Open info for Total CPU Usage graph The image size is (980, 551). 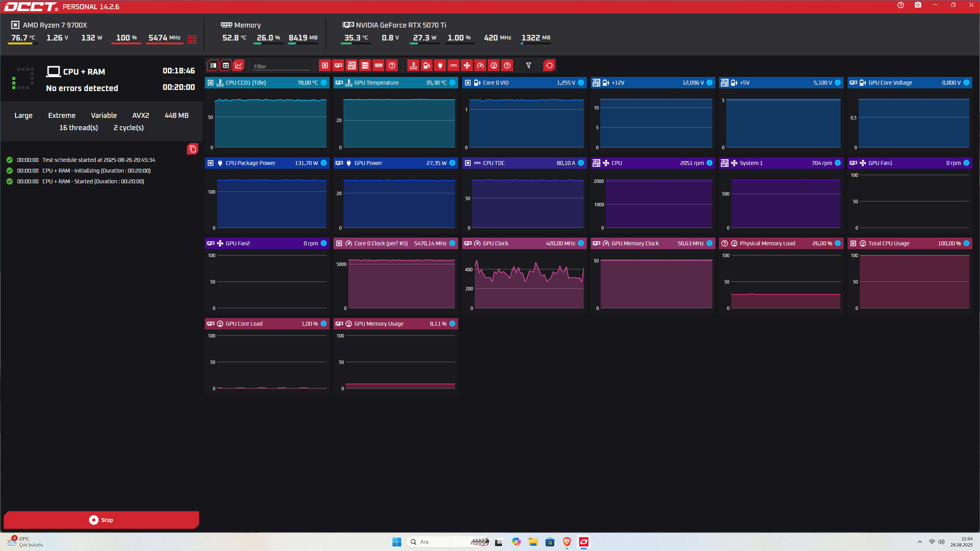tap(967, 243)
